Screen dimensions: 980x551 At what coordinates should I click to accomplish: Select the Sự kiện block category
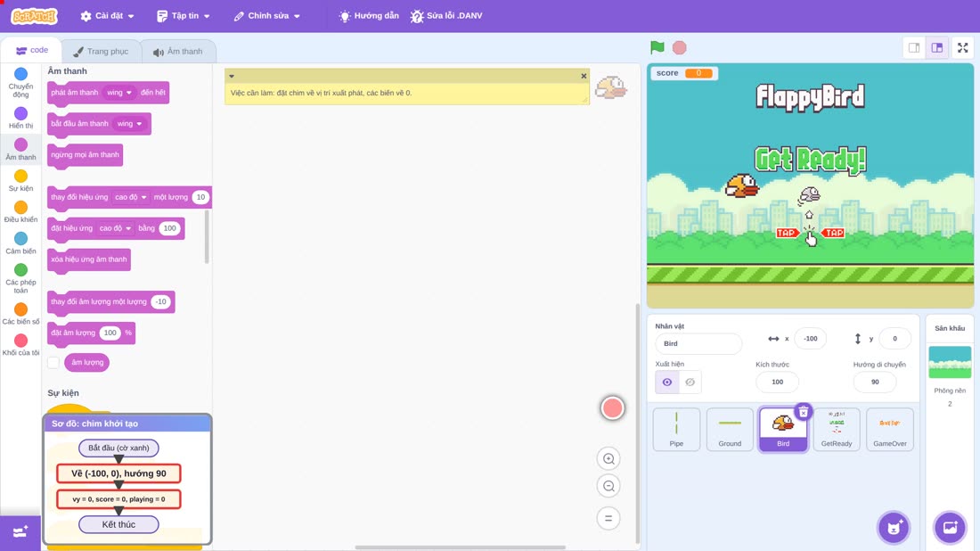pos(20,180)
